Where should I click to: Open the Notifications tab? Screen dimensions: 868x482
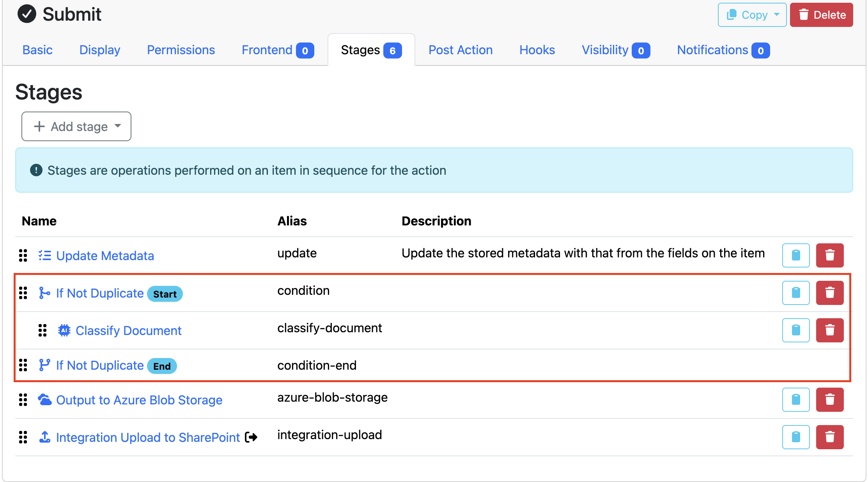coord(723,50)
